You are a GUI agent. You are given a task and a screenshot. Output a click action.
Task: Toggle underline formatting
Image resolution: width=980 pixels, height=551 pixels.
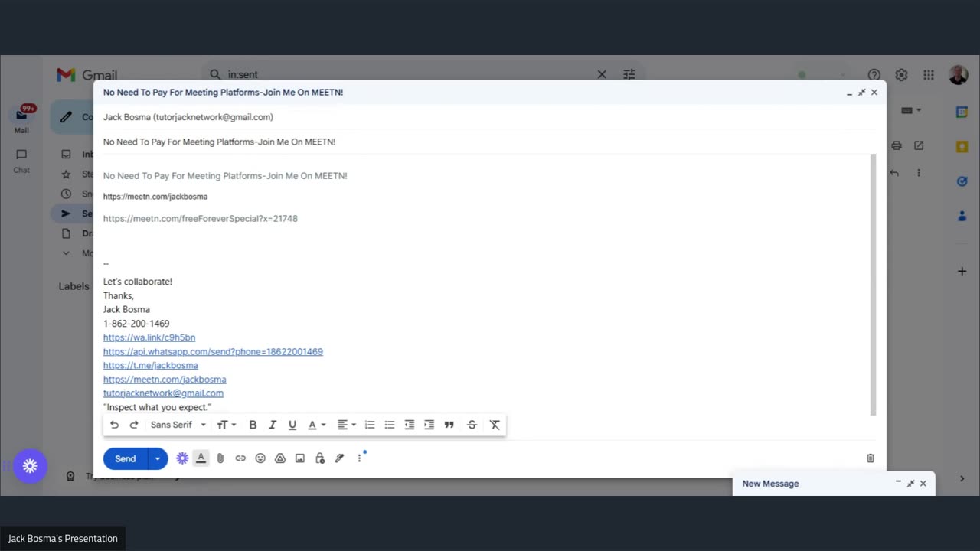click(292, 425)
